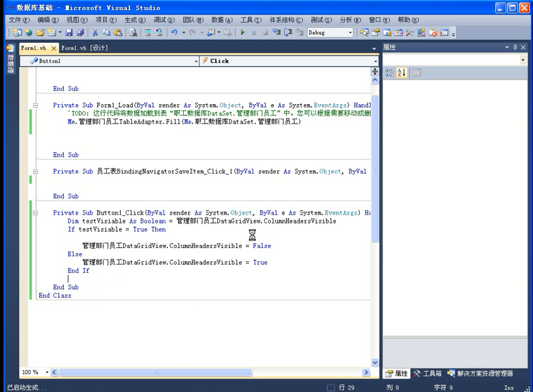The height and width of the screenshot is (392, 533).
Task: Open the Click event method dropdown
Action: 375,61
